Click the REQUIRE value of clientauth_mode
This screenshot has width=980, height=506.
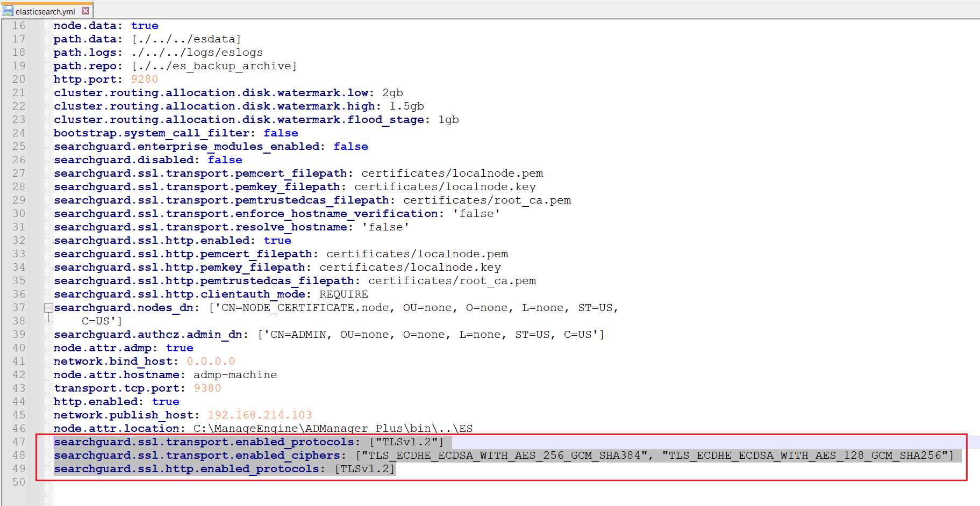344,294
